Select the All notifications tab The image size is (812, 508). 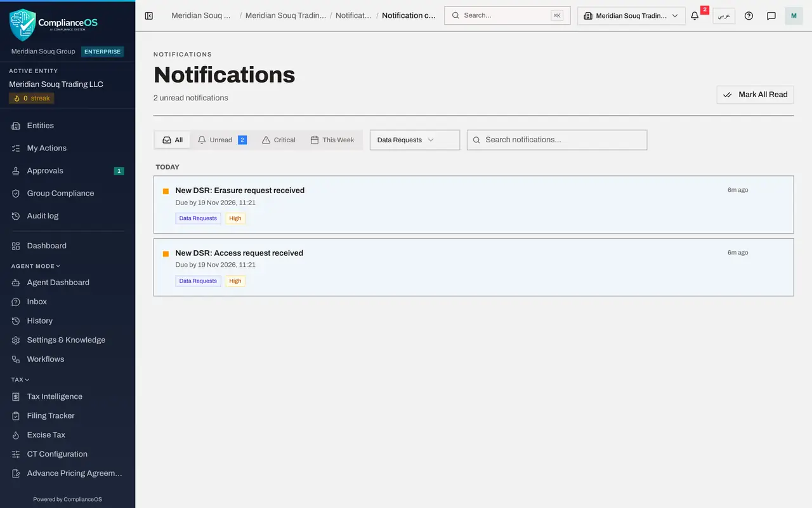(x=173, y=140)
